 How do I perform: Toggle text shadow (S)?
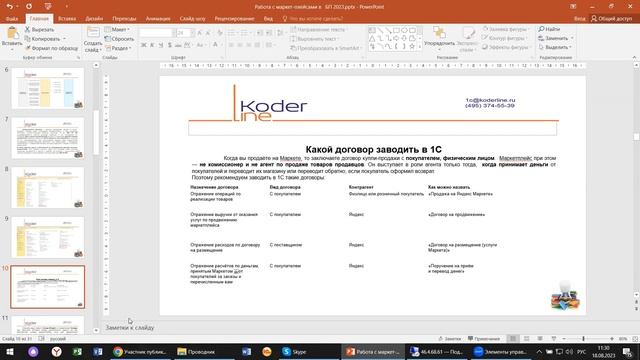(x=169, y=45)
